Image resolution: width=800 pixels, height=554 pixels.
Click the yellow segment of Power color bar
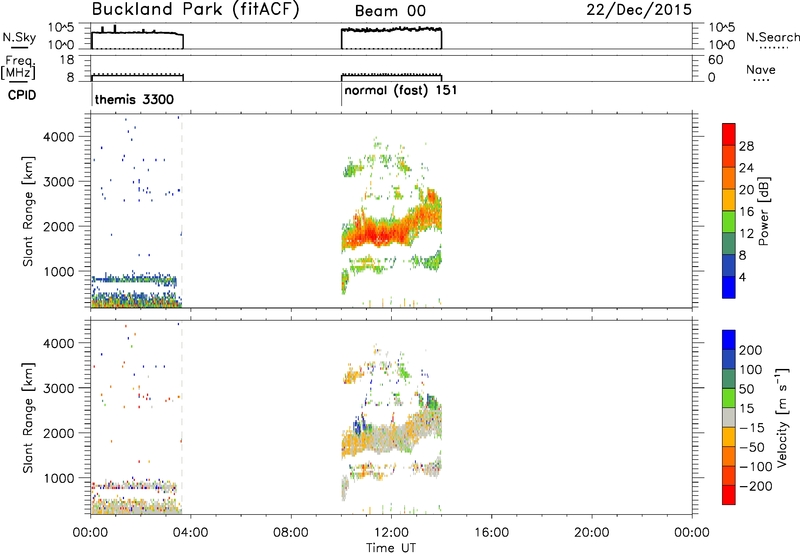coord(729,199)
